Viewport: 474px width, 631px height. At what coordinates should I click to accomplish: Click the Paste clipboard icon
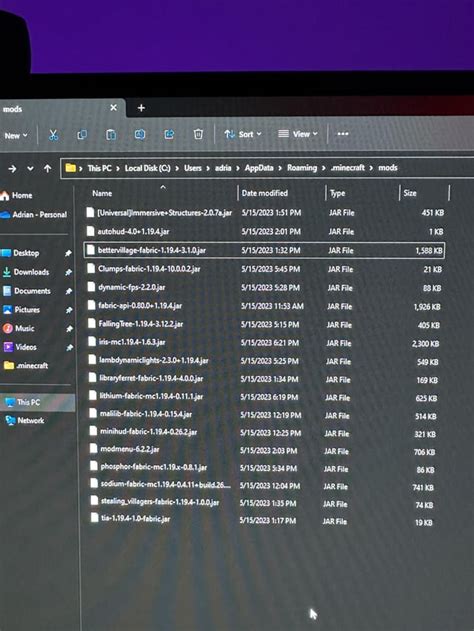coord(111,134)
